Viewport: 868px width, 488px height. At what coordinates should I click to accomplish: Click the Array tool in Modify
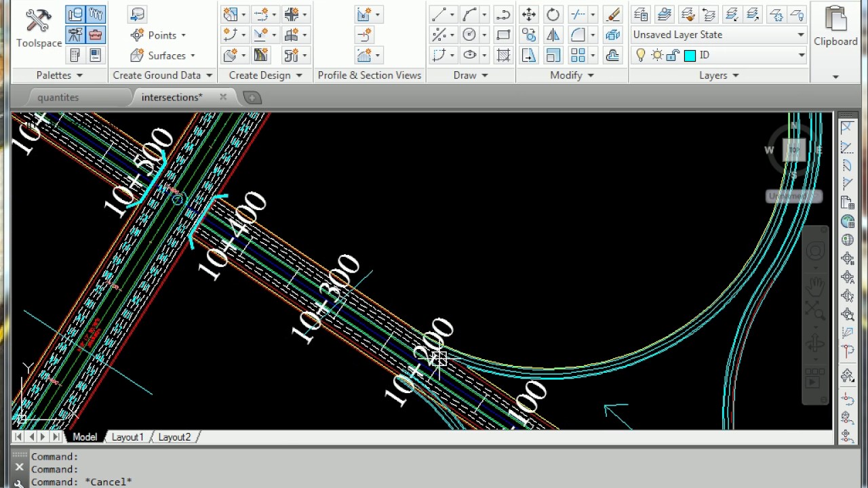(578, 55)
